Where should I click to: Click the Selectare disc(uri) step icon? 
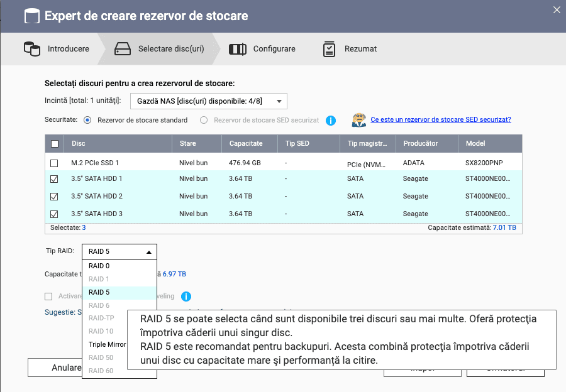[x=123, y=48]
